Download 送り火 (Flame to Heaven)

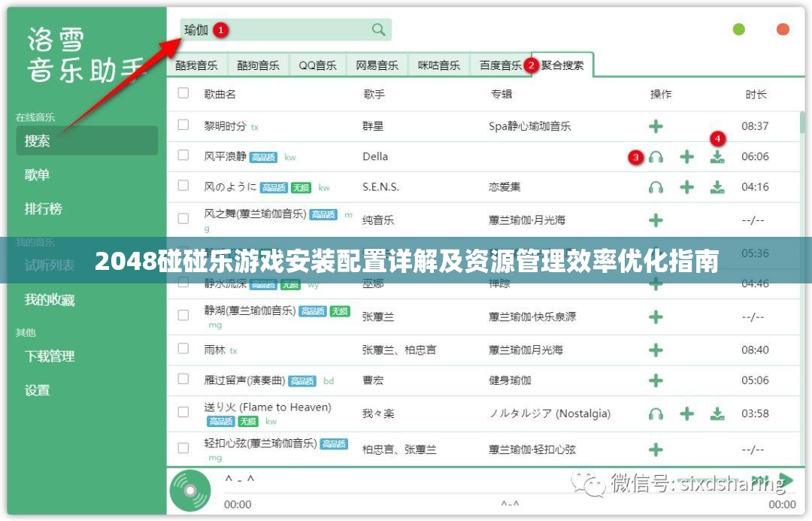[717, 413]
